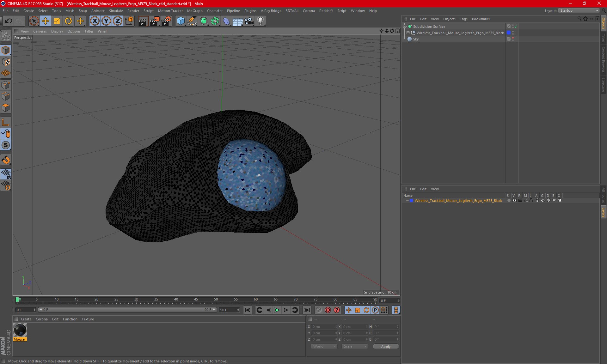
Task: Open the MoGraph menu
Action: tap(195, 11)
